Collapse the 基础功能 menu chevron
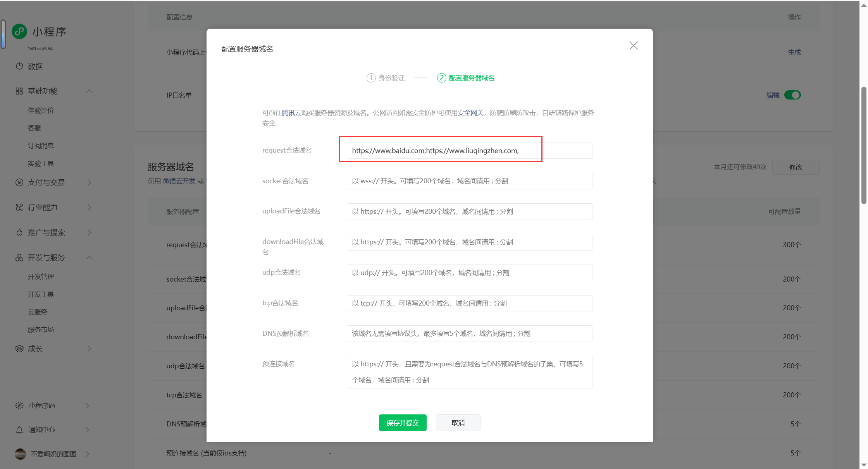 tap(89, 91)
